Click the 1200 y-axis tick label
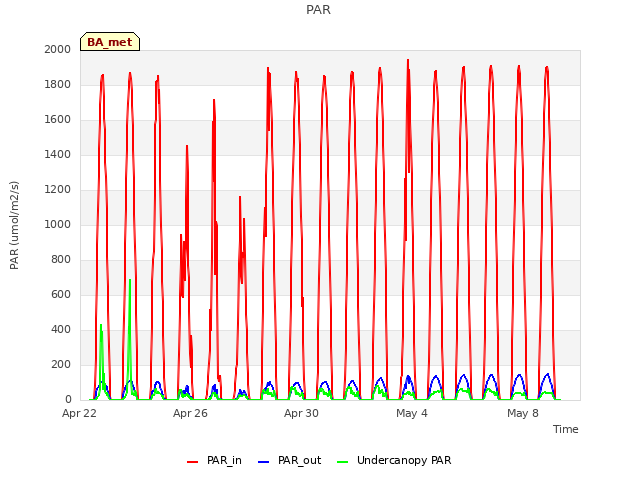This screenshot has width=640, height=480. pyautogui.click(x=58, y=189)
